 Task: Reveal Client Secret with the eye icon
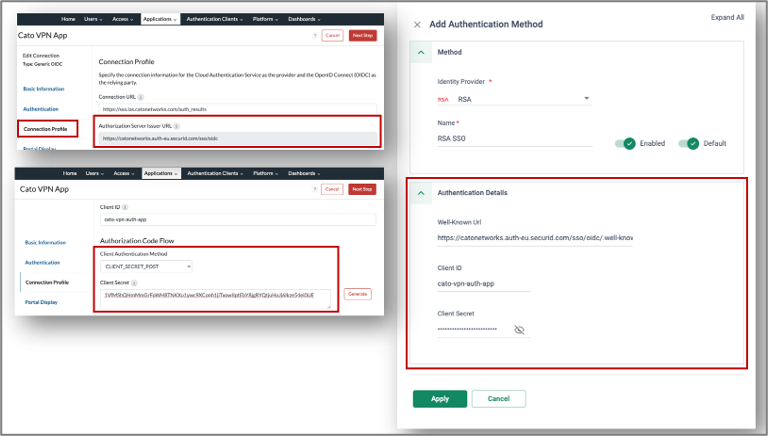(519, 330)
